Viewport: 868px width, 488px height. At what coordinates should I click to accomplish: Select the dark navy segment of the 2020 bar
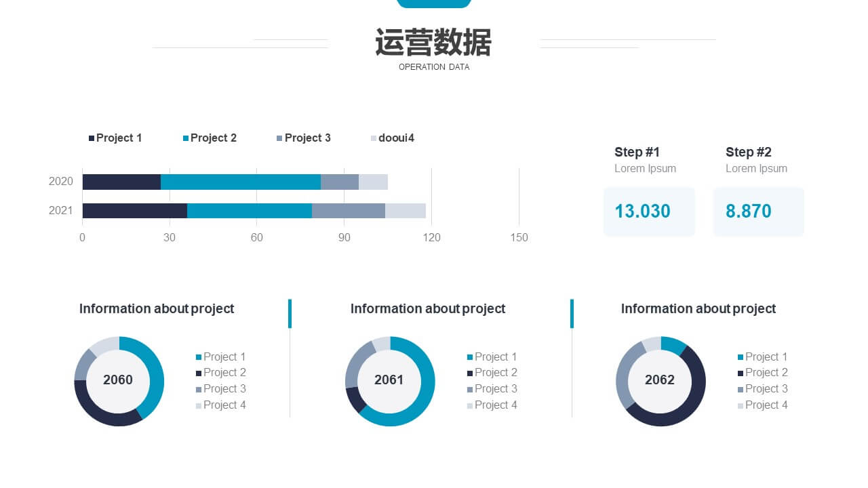[121, 182]
